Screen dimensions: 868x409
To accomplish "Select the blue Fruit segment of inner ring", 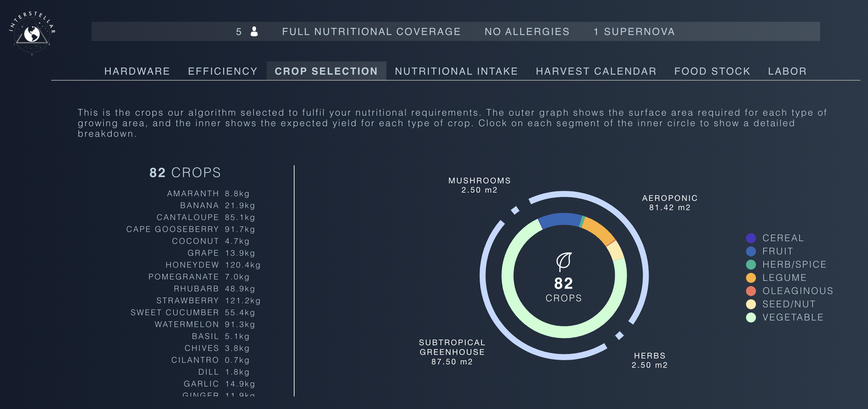I will click(x=559, y=219).
